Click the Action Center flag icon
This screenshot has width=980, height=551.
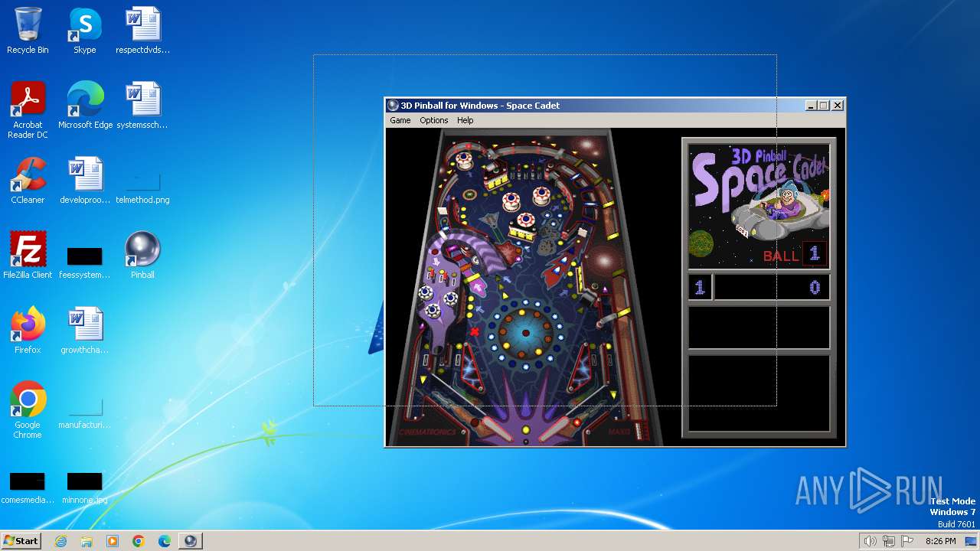[x=907, y=541]
